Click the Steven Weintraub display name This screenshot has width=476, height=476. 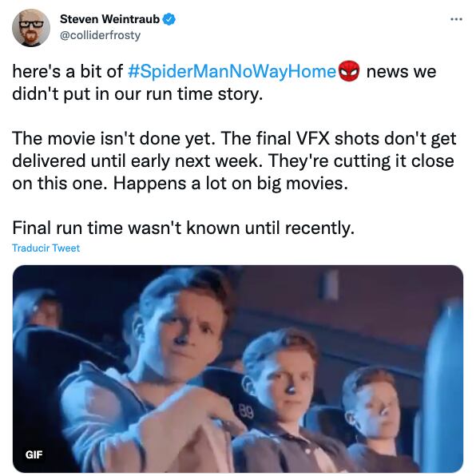(x=109, y=19)
